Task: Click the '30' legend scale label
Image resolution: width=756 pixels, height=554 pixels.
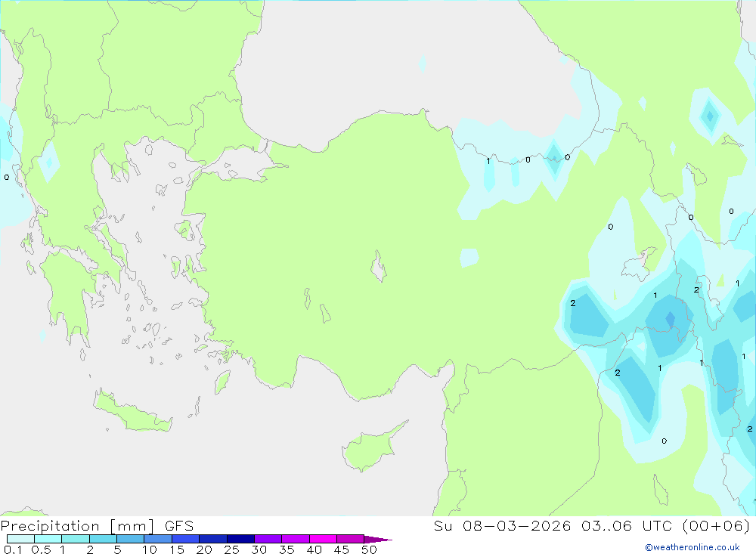Action: pos(259,549)
